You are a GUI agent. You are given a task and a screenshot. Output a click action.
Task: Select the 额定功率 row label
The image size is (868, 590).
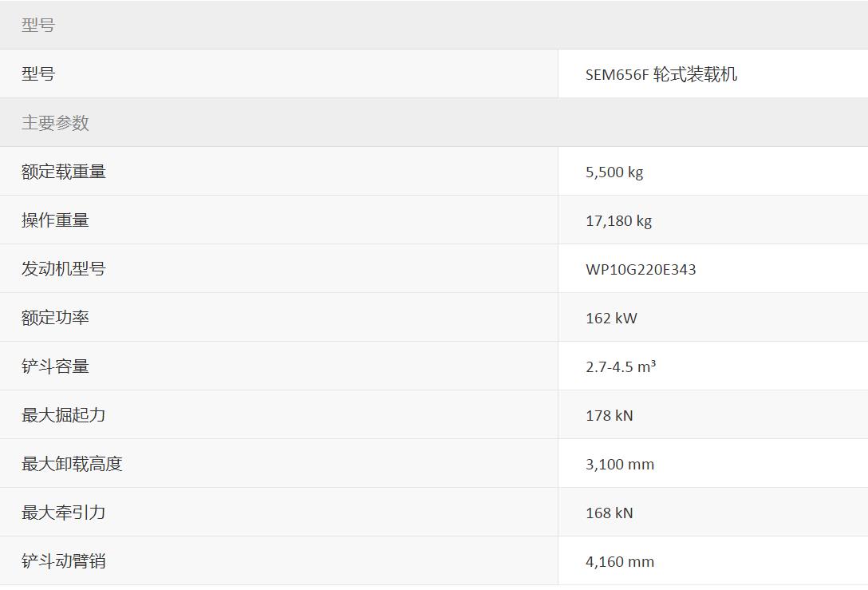[x=55, y=318]
